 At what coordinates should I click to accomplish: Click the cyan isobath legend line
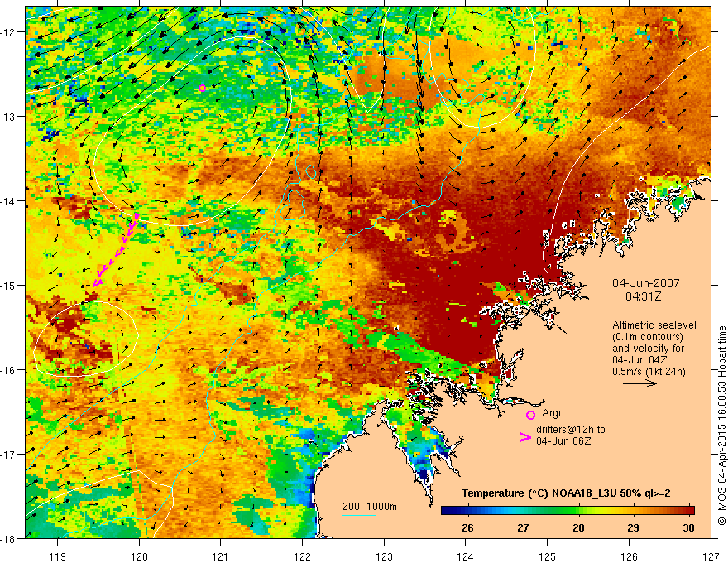[359, 515]
